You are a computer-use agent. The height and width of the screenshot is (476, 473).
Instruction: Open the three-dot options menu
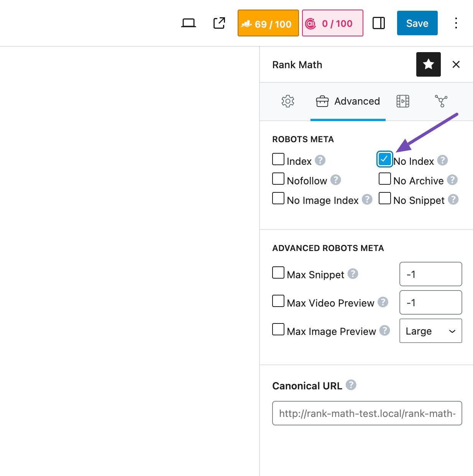(456, 23)
